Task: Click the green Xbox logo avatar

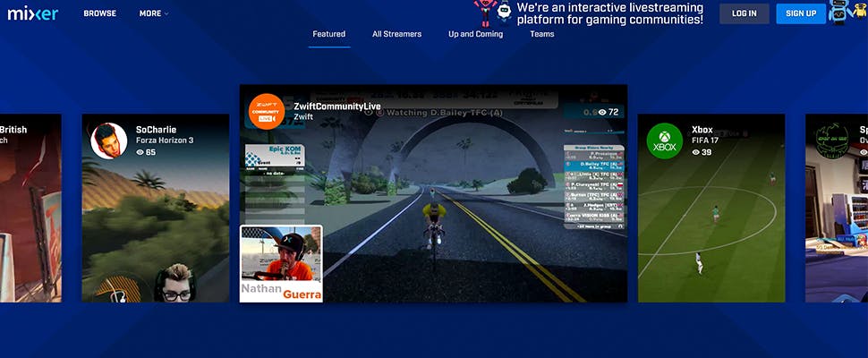Action: click(x=664, y=141)
